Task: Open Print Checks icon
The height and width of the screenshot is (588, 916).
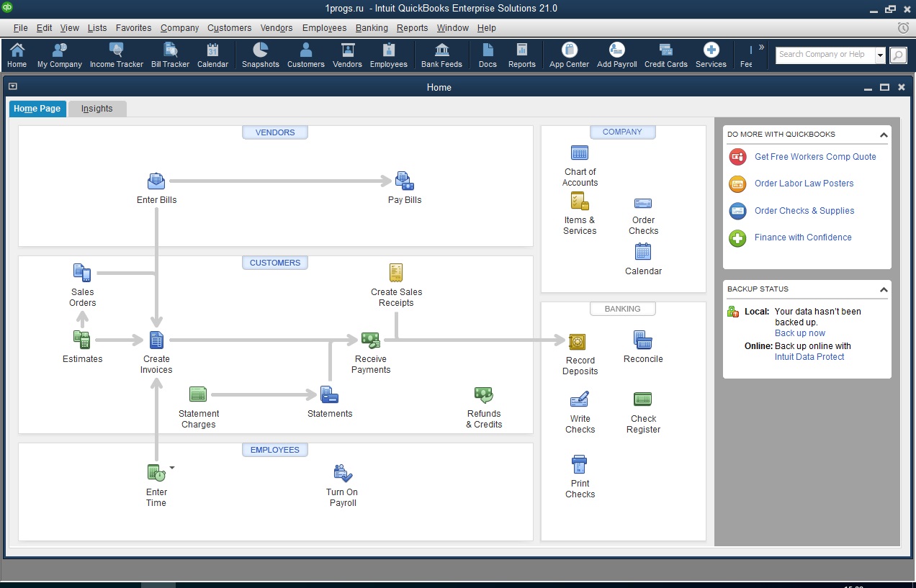Action: (x=580, y=464)
